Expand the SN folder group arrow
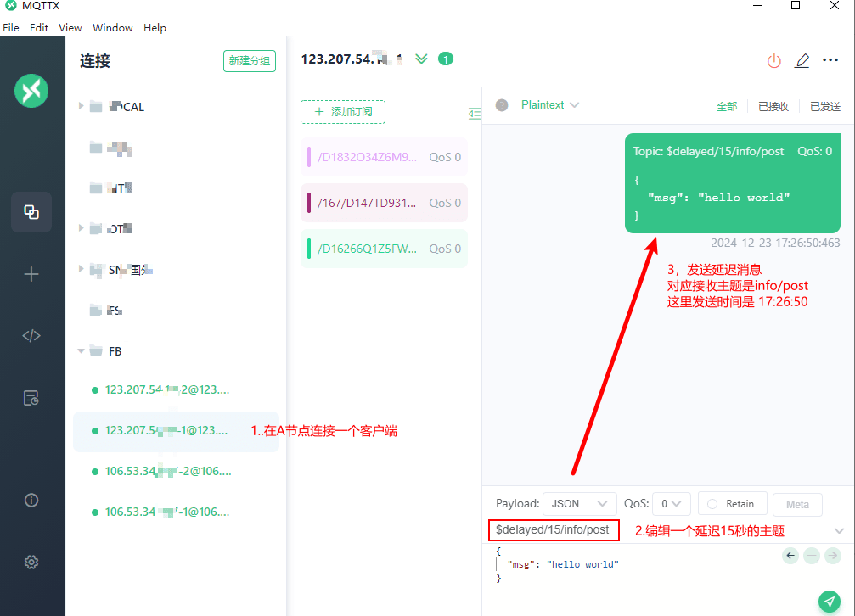This screenshot has height=616, width=855. [81, 268]
